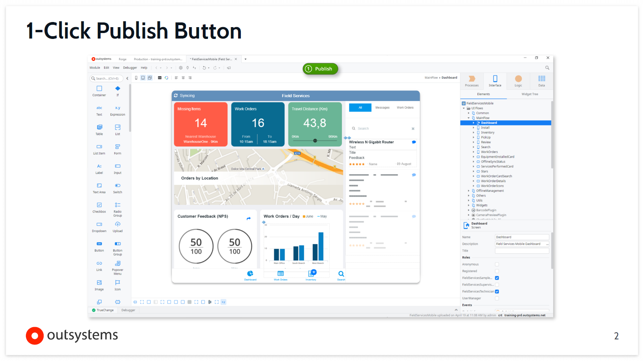Image resolution: width=644 pixels, height=361 pixels.
Task: Toggle the Anonymous role checkbox
Action: [x=497, y=264]
